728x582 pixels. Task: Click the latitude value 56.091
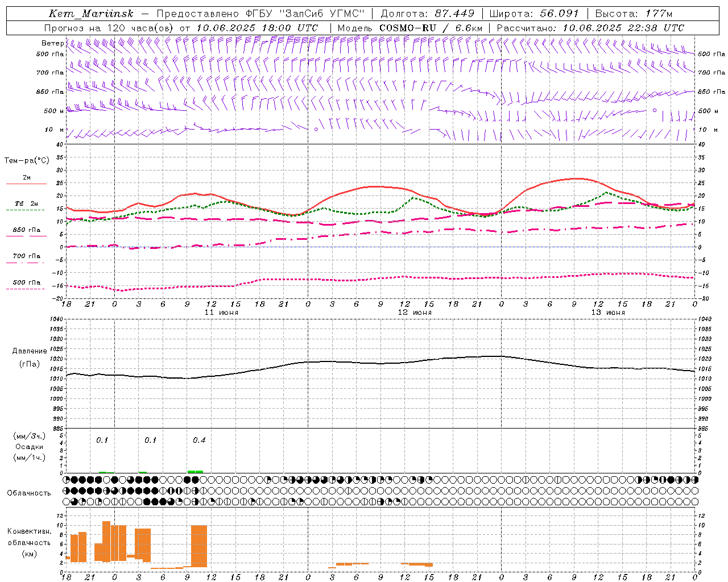click(x=560, y=14)
